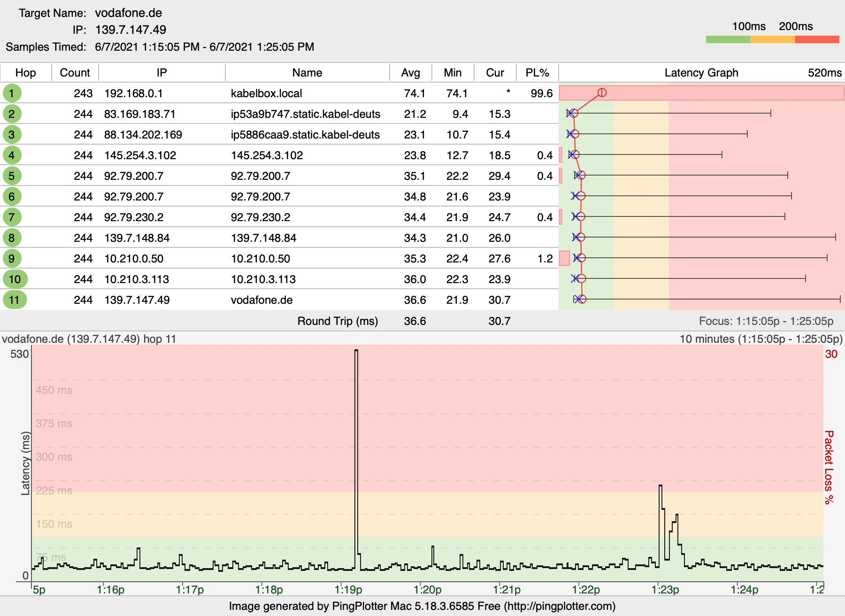Click the green 100ms latency legend swatch

tap(728, 39)
